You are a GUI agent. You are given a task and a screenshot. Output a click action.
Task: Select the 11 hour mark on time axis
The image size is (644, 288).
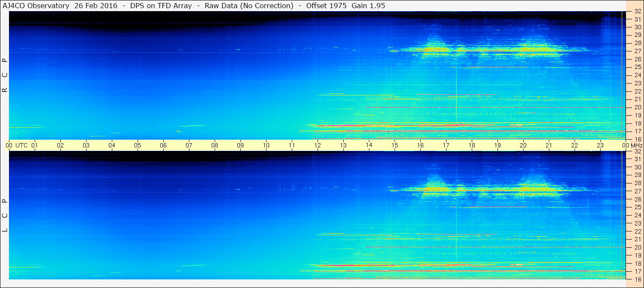[292, 145]
